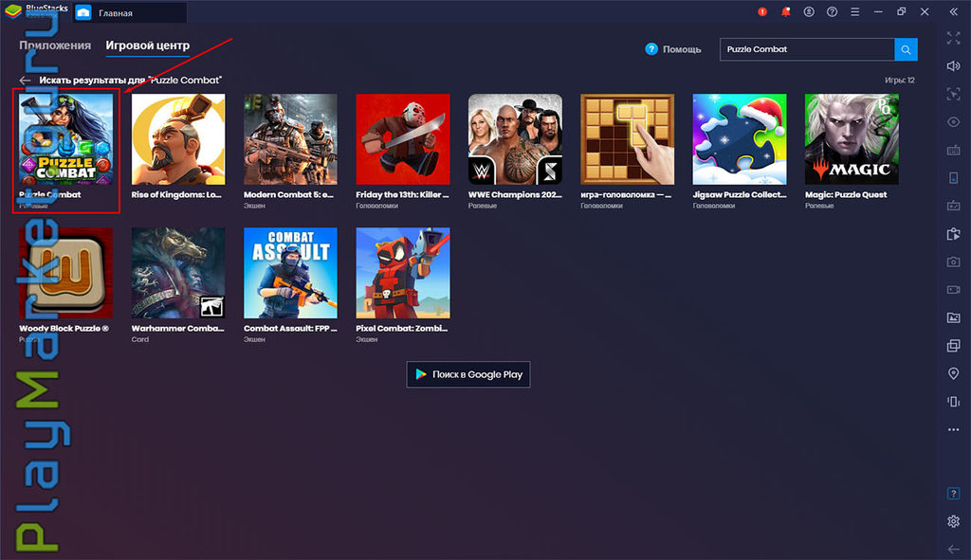The width and height of the screenshot is (971, 560).
Task: Open Jigsaw Puzzle Collection thumbnail
Action: (740, 139)
